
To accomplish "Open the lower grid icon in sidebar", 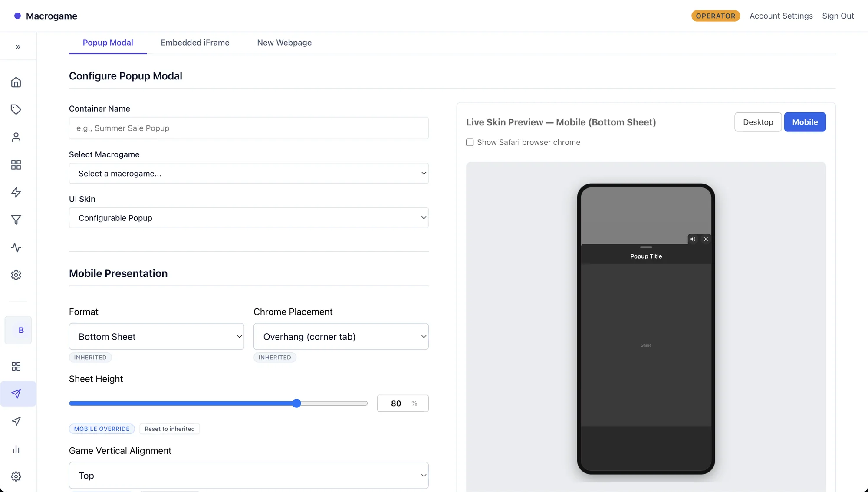I will coord(16,366).
